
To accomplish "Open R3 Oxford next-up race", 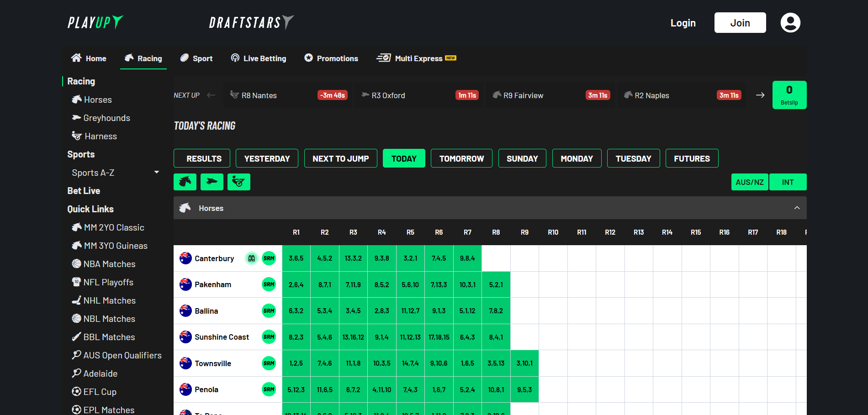I will (x=419, y=95).
